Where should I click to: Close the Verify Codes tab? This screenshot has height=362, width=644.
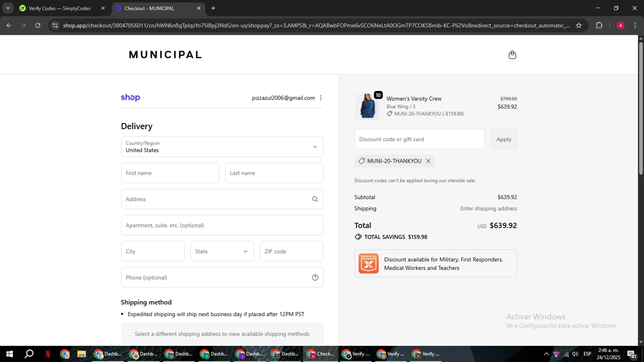point(103,8)
